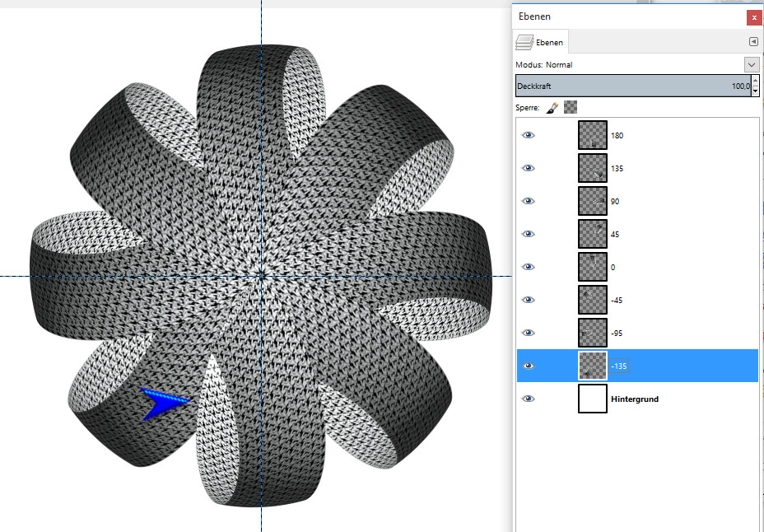Decrease Deckkraft with the down arrow
The width and height of the screenshot is (764, 532).
(756, 91)
